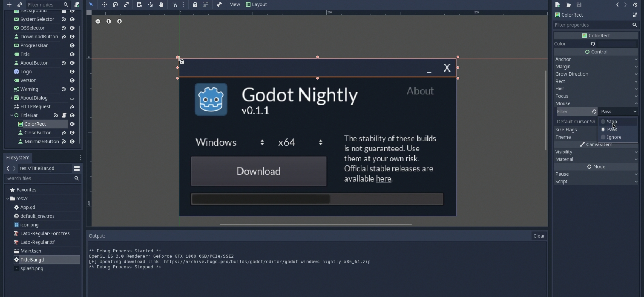Screen dimensions: 644x297
Task: Expand the AboutDialog tree node
Action: click(11, 98)
